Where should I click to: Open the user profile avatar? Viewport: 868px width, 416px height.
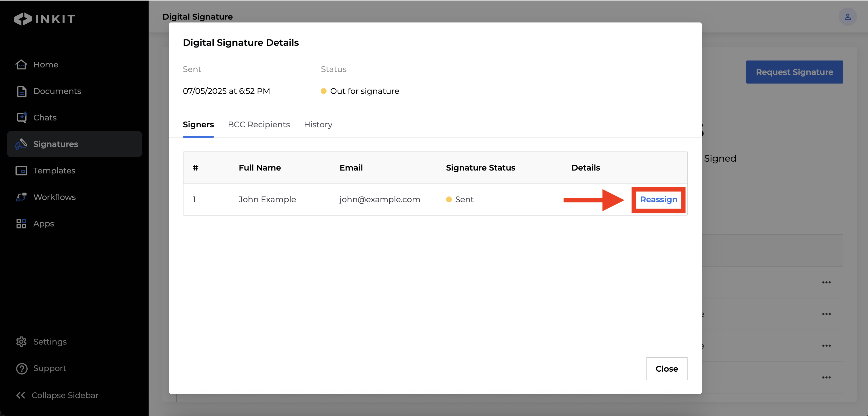tap(848, 17)
